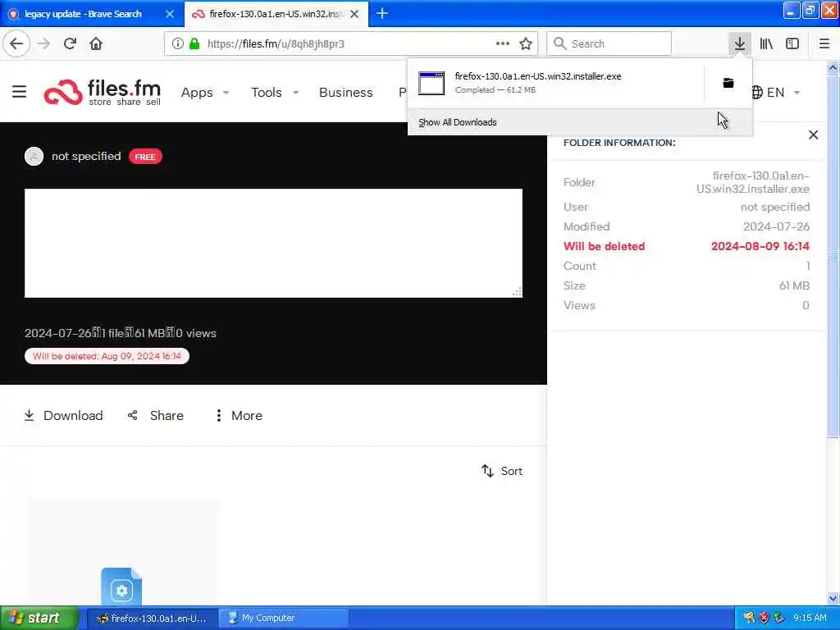Open a new browser tab

tap(382, 13)
